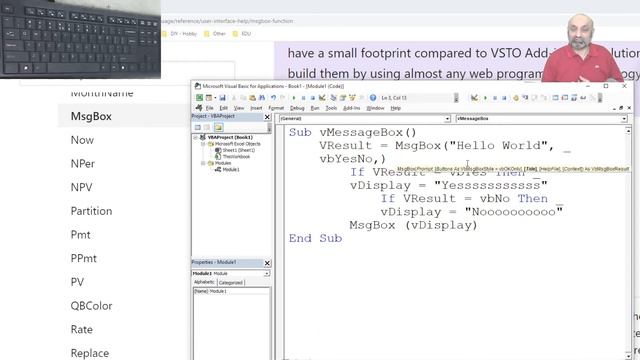Collapse the Modules folder node
This screenshot has height=360, width=640.
click(203, 163)
